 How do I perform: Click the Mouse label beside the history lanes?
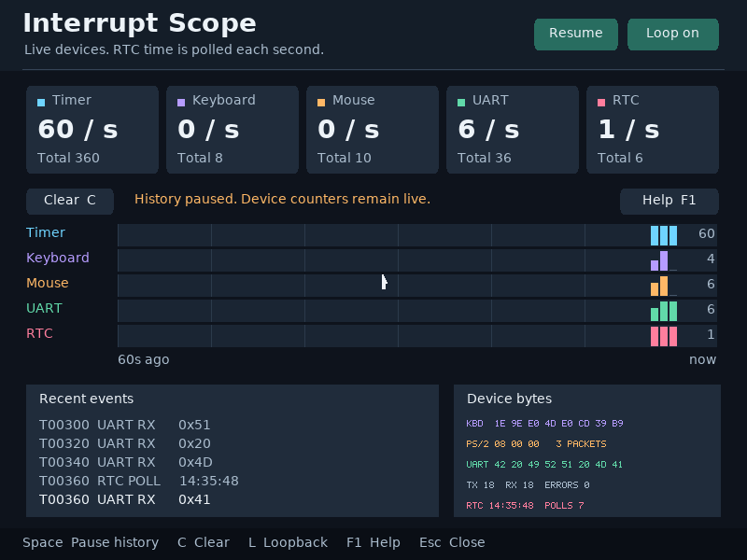48,283
